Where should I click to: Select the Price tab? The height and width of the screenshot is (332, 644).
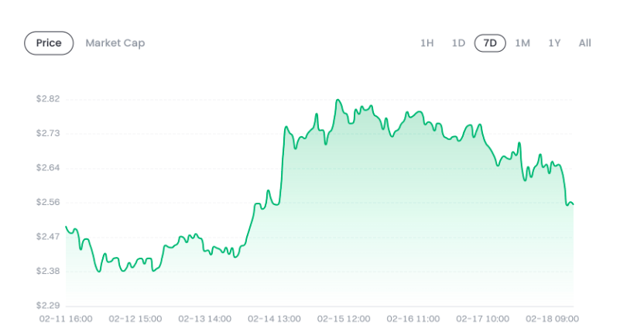pyautogui.click(x=49, y=43)
